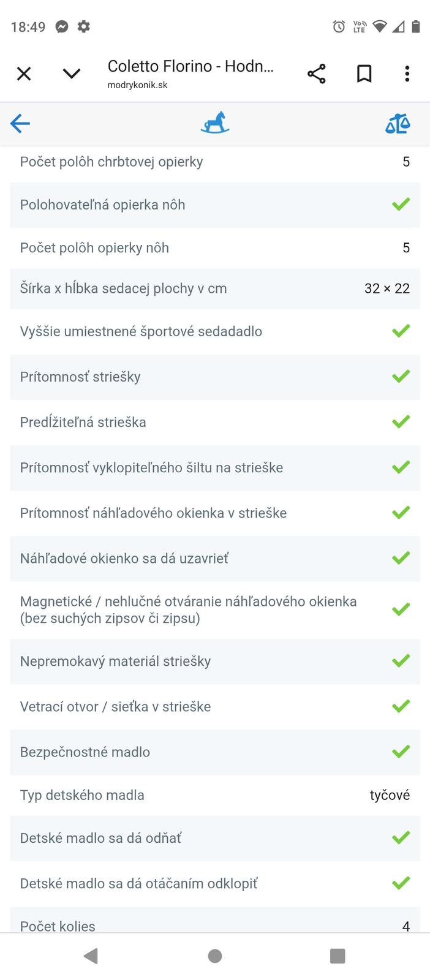Open the three-dot overflow menu
The width and height of the screenshot is (430, 980).
click(407, 74)
